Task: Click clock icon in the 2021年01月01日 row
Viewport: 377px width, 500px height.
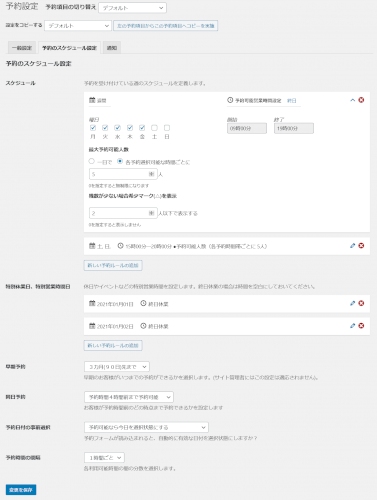Action: click(143, 303)
